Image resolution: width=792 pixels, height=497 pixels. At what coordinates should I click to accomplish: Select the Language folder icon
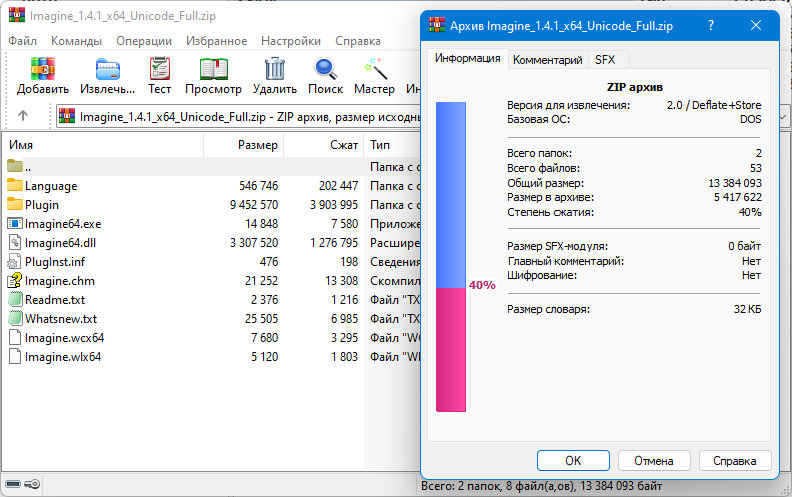tap(15, 185)
